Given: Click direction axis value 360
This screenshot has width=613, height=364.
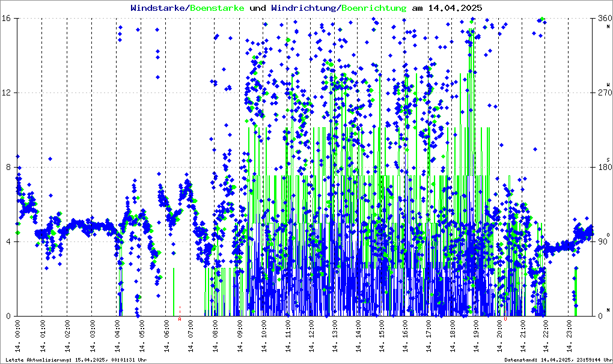Looking at the screenshot, I should (605, 19).
